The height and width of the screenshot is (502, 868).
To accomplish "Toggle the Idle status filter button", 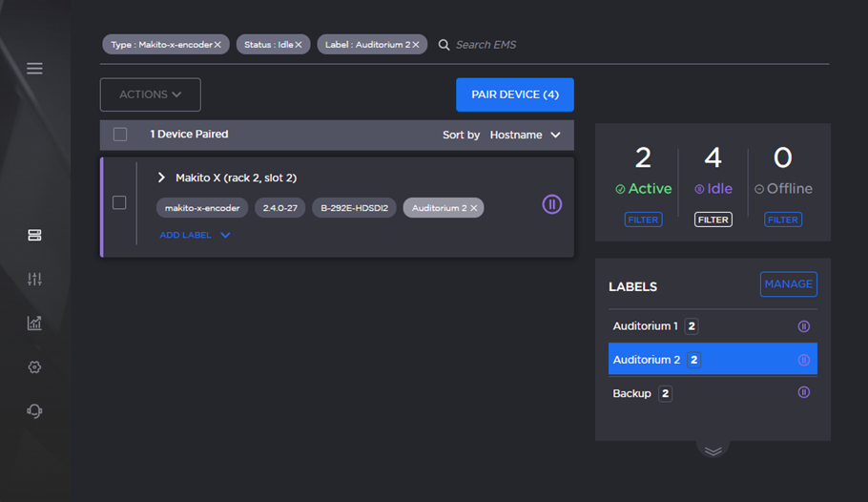I will (713, 220).
